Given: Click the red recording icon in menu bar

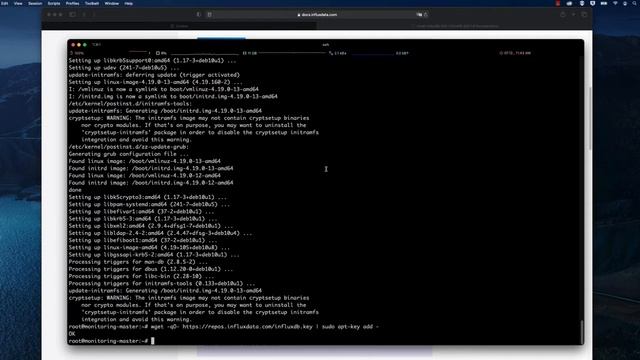Looking at the screenshot, I should tap(558, 3).
